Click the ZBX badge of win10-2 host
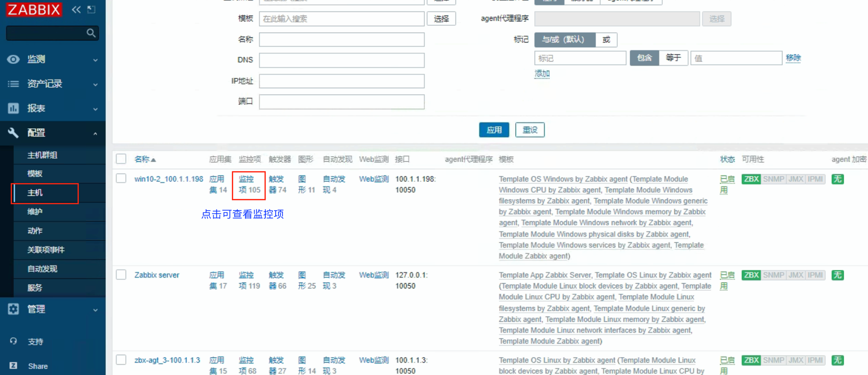This screenshot has width=868, height=375. pyautogui.click(x=751, y=179)
